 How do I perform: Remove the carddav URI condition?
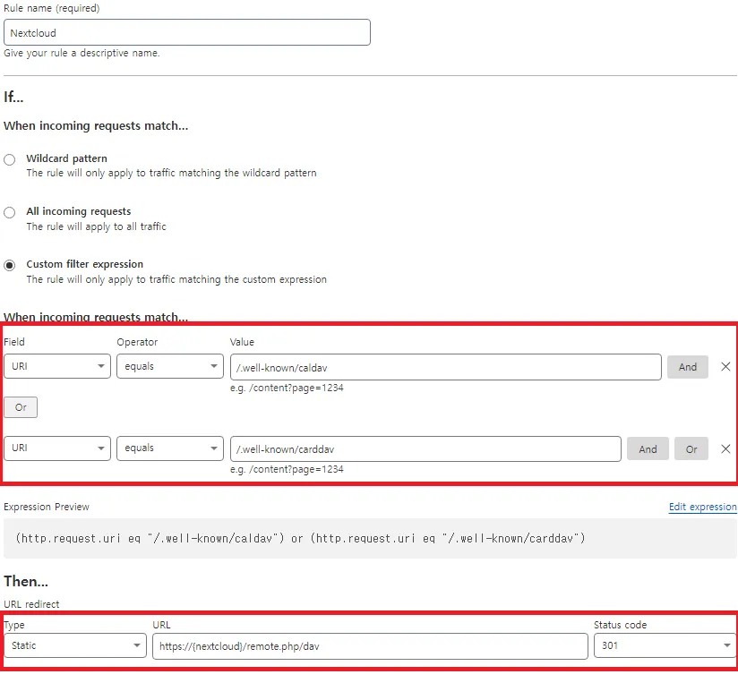(725, 448)
